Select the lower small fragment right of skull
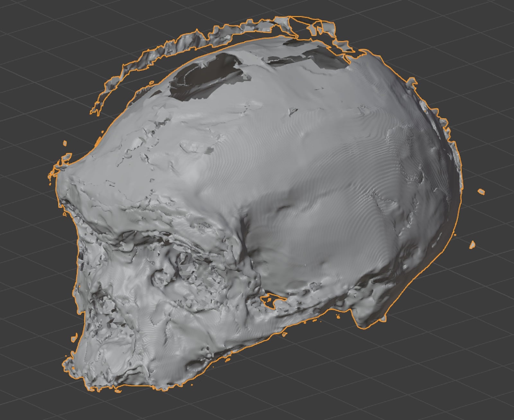Viewport: 514px width, 420px height. pos(472,245)
